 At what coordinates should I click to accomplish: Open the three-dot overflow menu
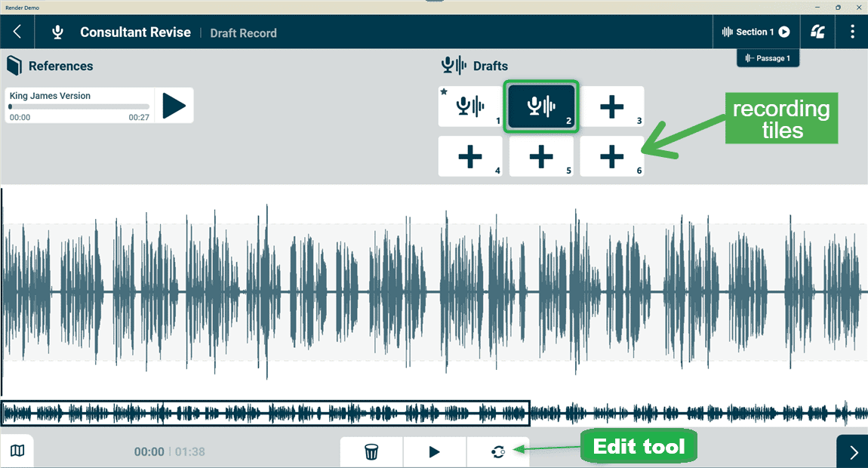(x=852, y=32)
